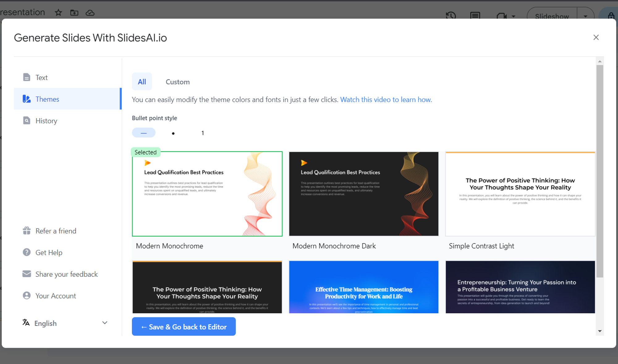The height and width of the screenshot is (364, 618).
Task: Select the numbered bullet point style
Action: (202, 133)
